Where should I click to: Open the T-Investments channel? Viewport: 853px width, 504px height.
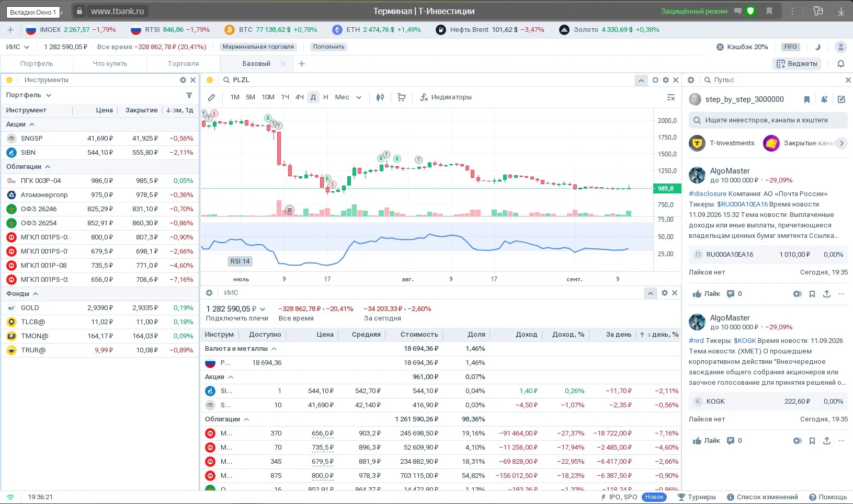point(722,143)
